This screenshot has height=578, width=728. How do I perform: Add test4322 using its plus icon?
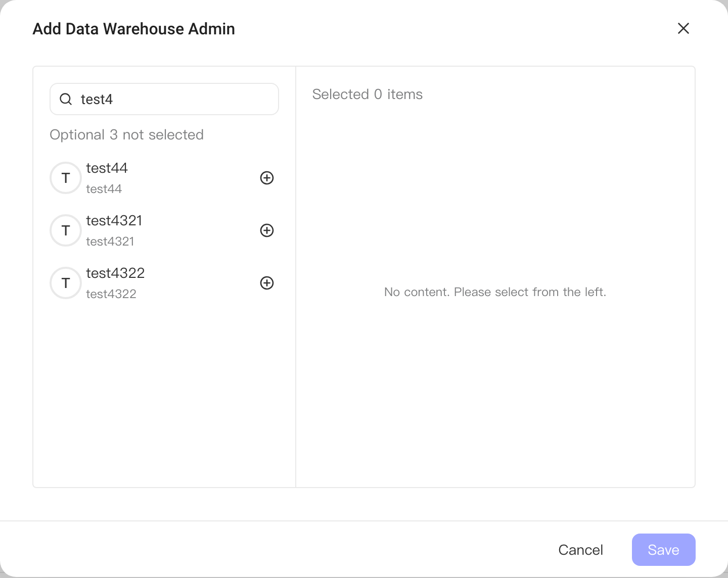[x=267, y=283]
